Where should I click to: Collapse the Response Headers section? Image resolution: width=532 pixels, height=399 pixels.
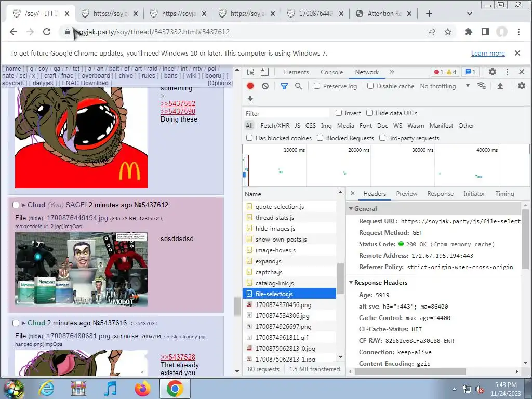coord(351,283)
